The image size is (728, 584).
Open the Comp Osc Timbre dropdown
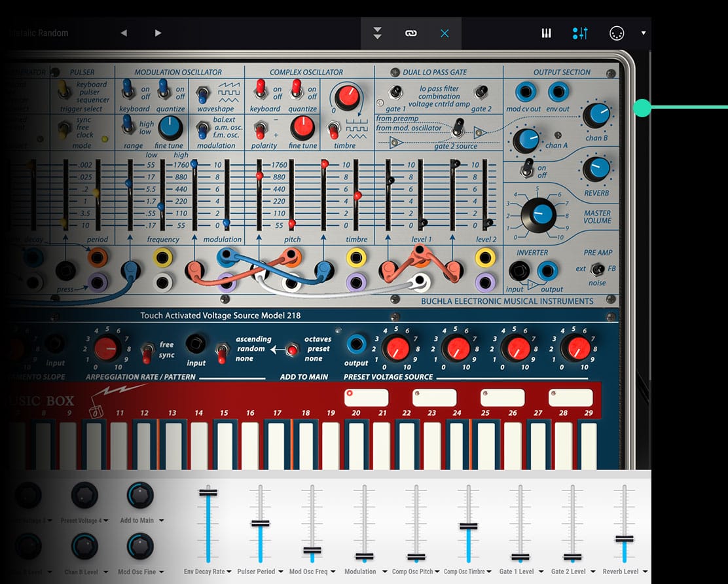pos(489,572)
